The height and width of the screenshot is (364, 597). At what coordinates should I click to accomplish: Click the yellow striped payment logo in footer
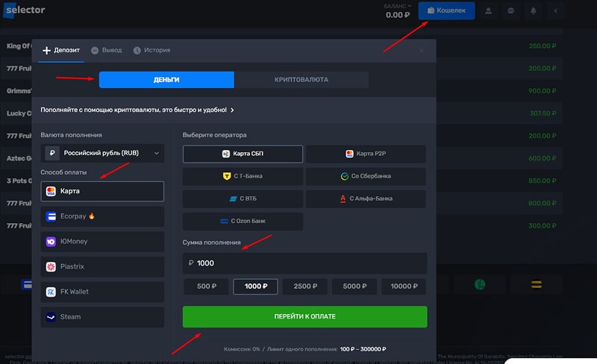(x=537, y=284)
